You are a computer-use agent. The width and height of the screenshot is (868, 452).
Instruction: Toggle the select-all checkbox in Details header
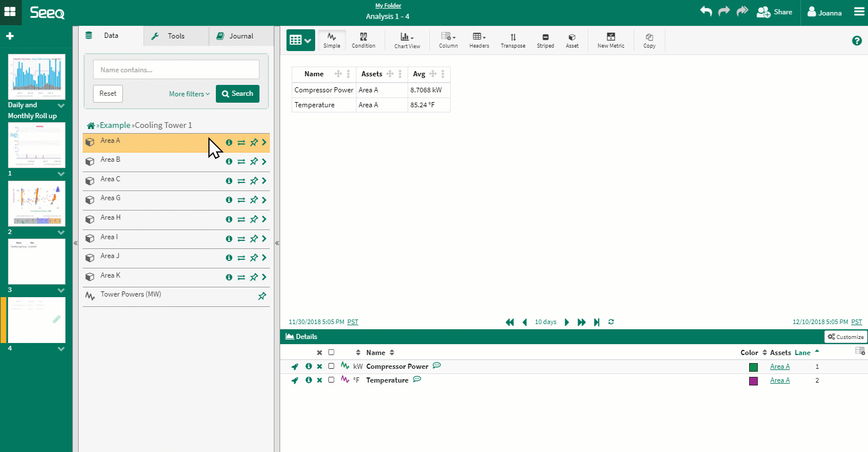tap(331, 353)
